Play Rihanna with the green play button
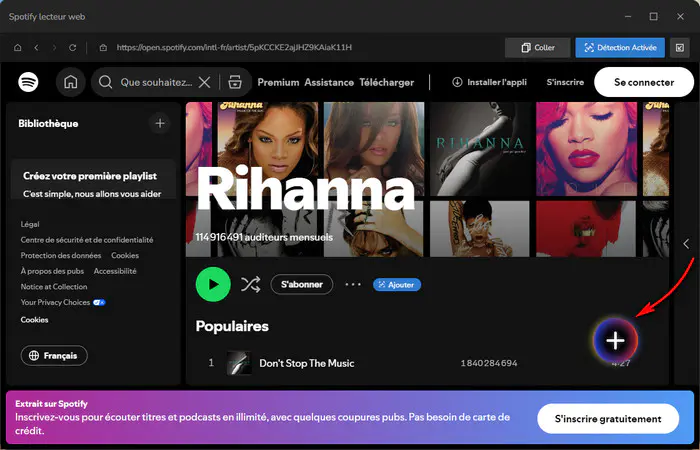This screenshot has width=700, height=450. pos(213,284)
